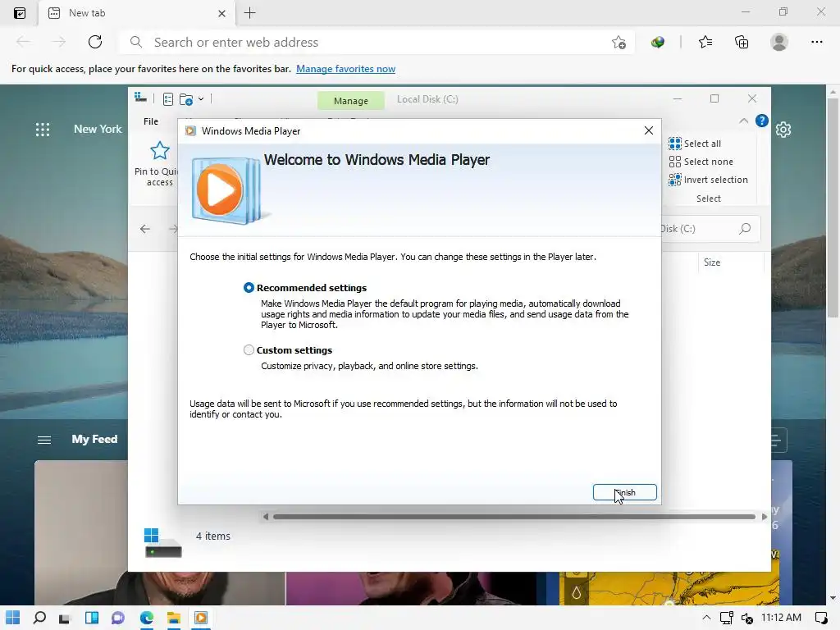Click the File Explorer properties toolbar icon

167,99
